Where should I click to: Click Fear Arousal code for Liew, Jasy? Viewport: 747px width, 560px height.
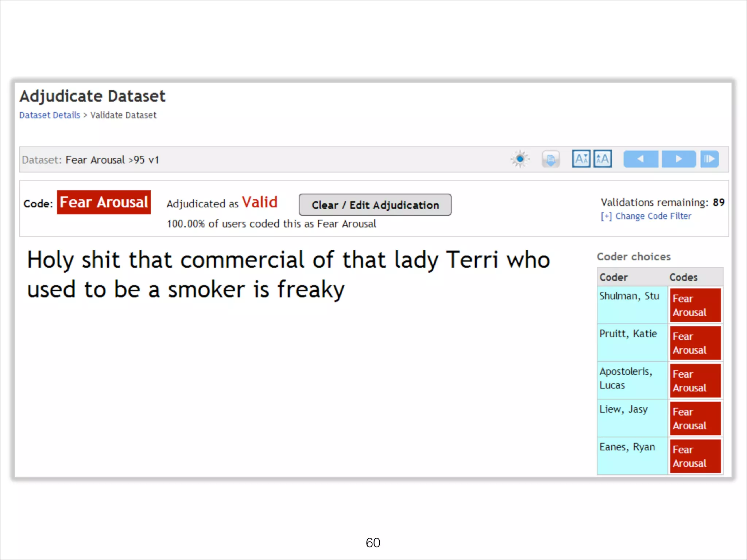695,419
